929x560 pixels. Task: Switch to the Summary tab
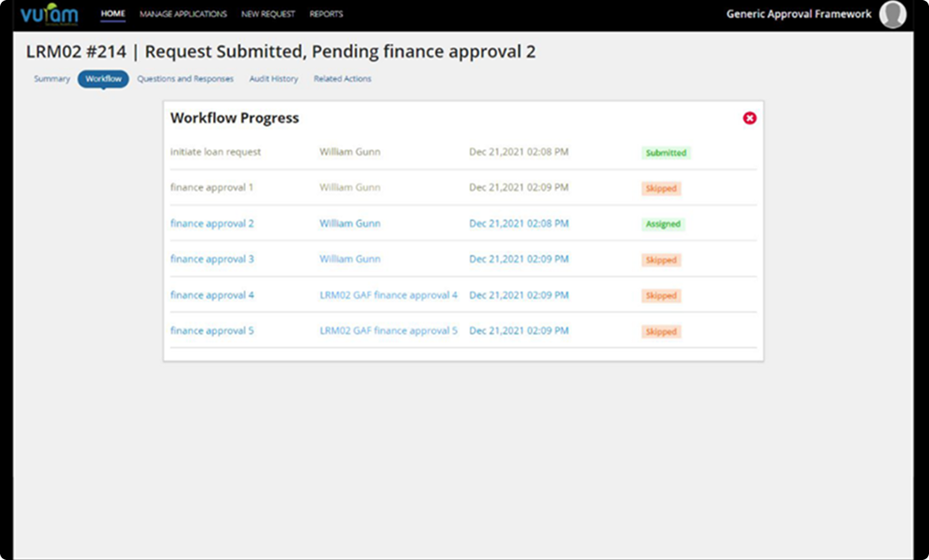(x=52, y=79)
